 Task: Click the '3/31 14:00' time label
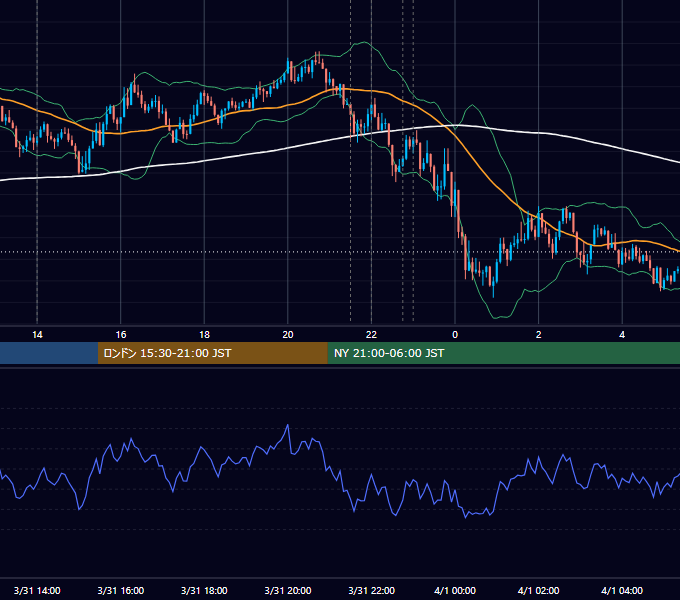[x=37, y=590]
